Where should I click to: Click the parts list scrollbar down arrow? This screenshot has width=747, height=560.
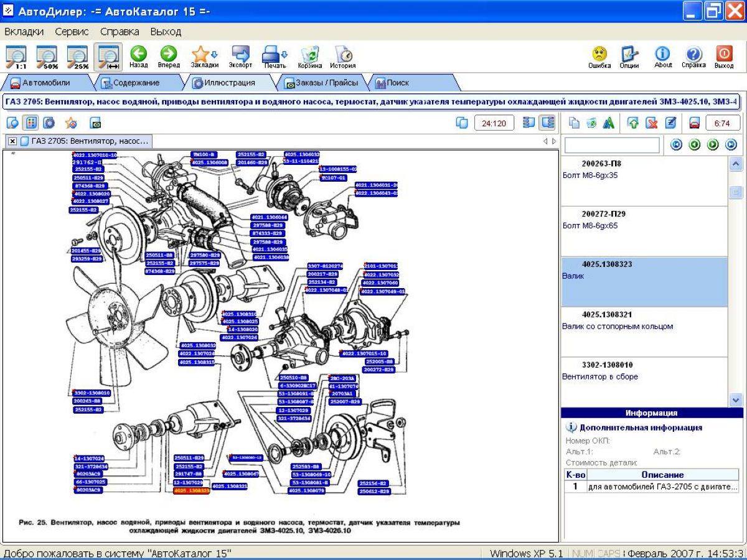[x=735, y=399]
